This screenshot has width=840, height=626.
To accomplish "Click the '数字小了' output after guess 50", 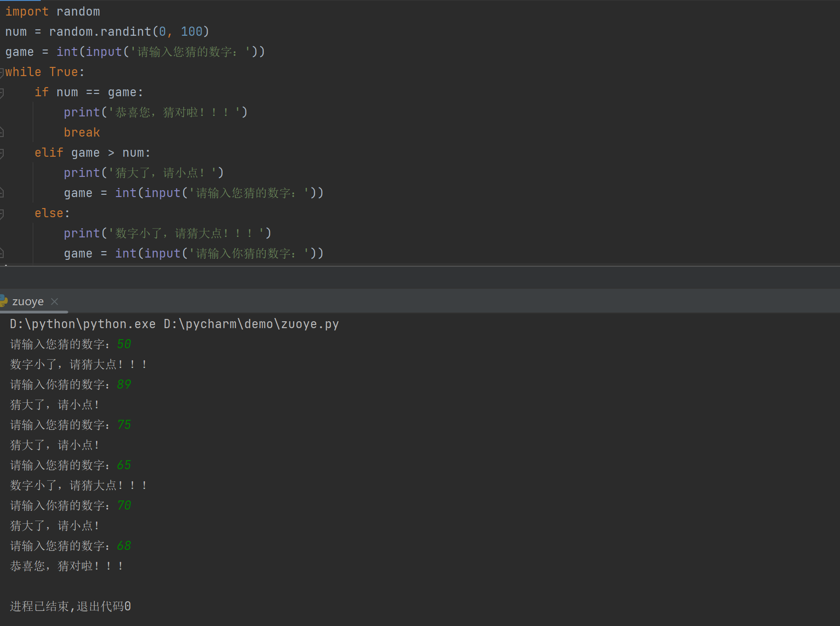I will 79,364.
